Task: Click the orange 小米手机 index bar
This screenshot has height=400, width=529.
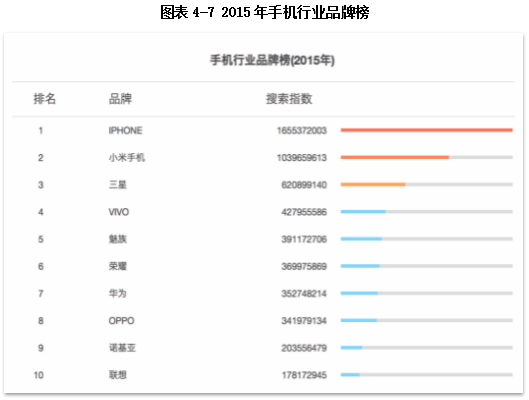Action: (395, 158)
